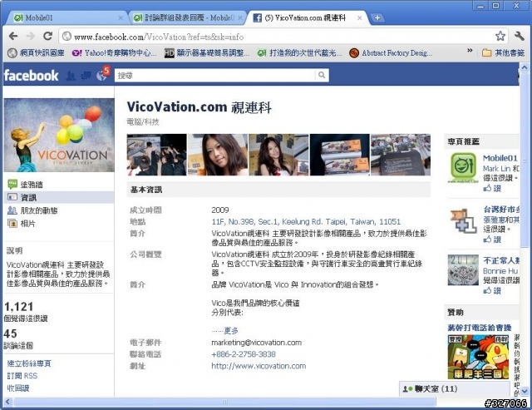The height and width of the screenshot is (410, 532).
Task: Select the 資訊 info section
Action: [x=60, y=197]
